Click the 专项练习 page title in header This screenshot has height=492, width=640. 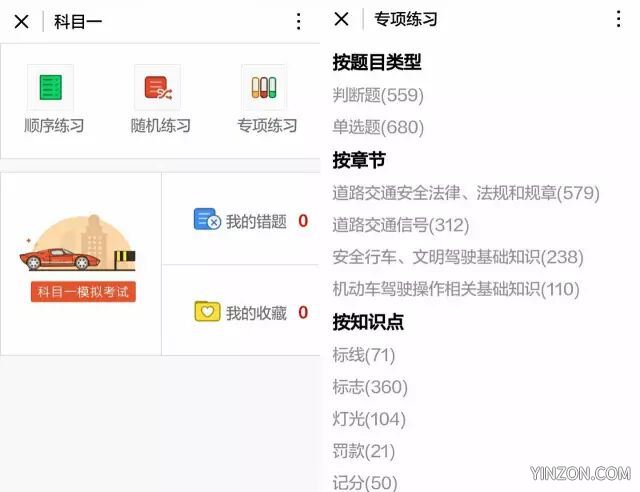pos(406,19)
